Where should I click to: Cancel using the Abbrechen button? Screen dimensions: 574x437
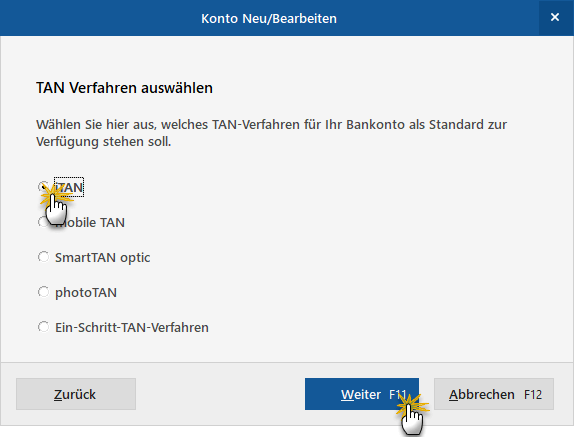494,394
